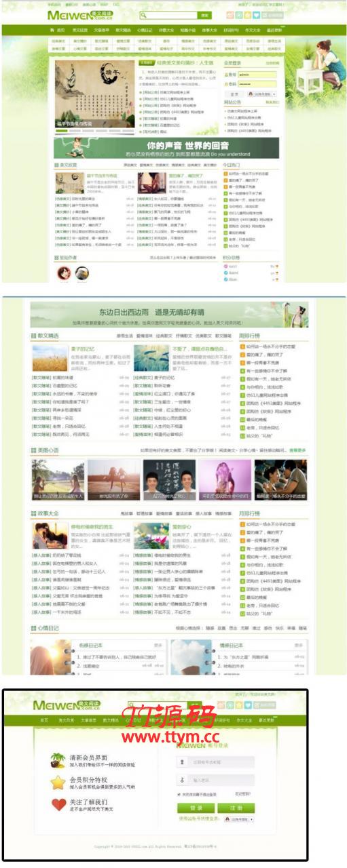Click the yellow star icon in the homepage header
The height and width of the screenshot is (868, 347).
point(248,15)
